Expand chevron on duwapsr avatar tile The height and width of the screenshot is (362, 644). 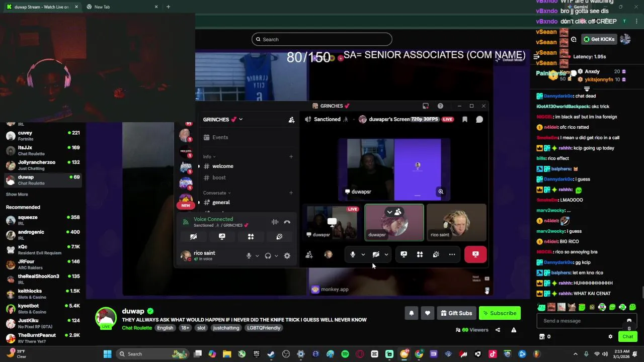(x=389, y=212)
